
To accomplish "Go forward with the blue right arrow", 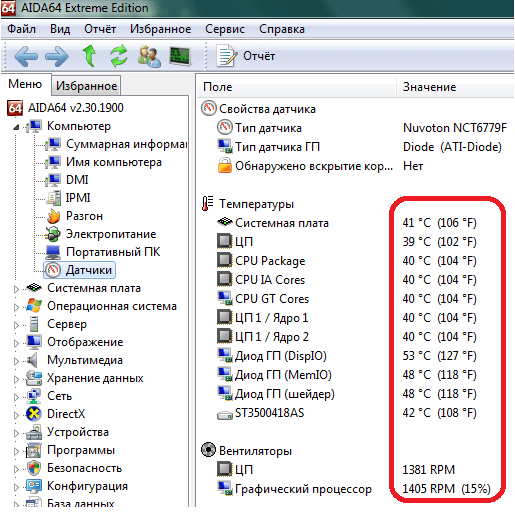I will click(x=57, y=56).
